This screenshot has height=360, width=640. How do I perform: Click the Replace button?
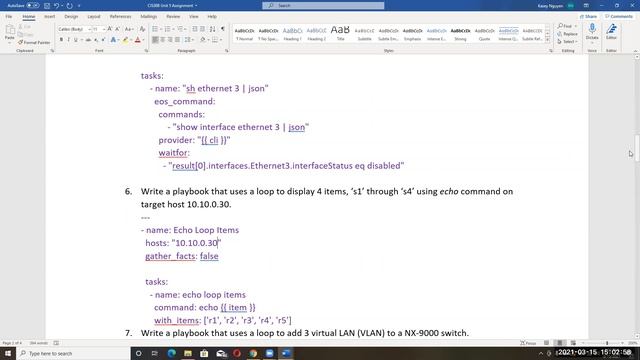point(568,34)
